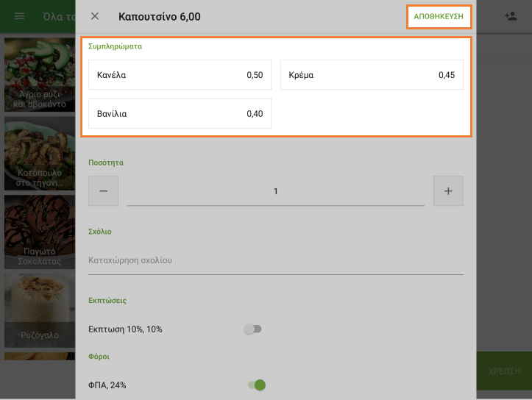Select the Κανέλα 0,50 modifier
532x400 pixels.
click(180, 75)
